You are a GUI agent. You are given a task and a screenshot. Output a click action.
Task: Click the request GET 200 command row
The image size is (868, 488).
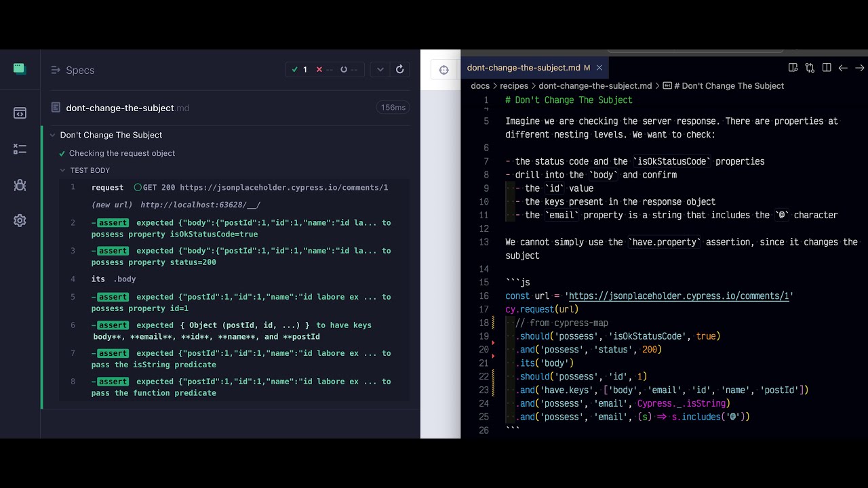[x=234, y=188]
